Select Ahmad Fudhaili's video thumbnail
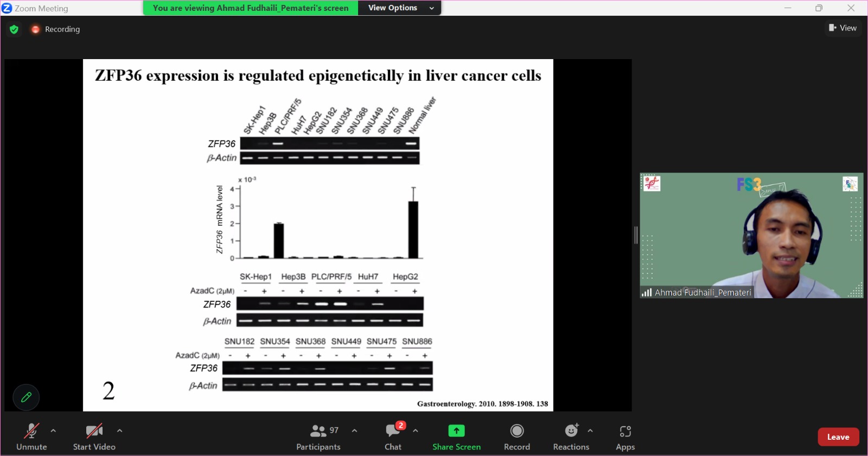The height and width of the screenshot is (456, 868). 751,235
